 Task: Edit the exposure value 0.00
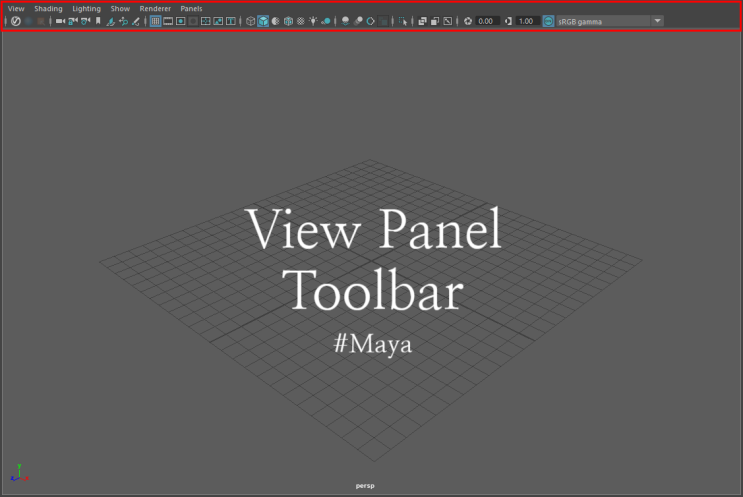[487, 21]
